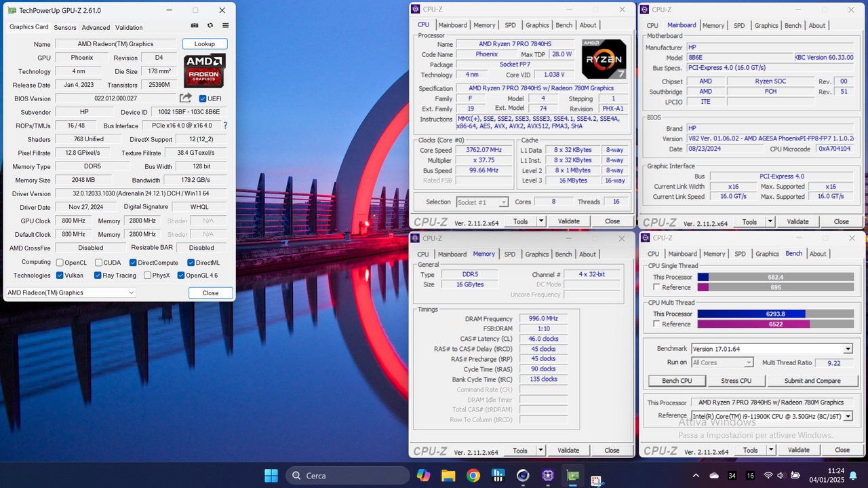868x488 pixels.
Task: Open Graphics tab in the Mainboard window
Action: pyautogui.click(x=766, y=25)
